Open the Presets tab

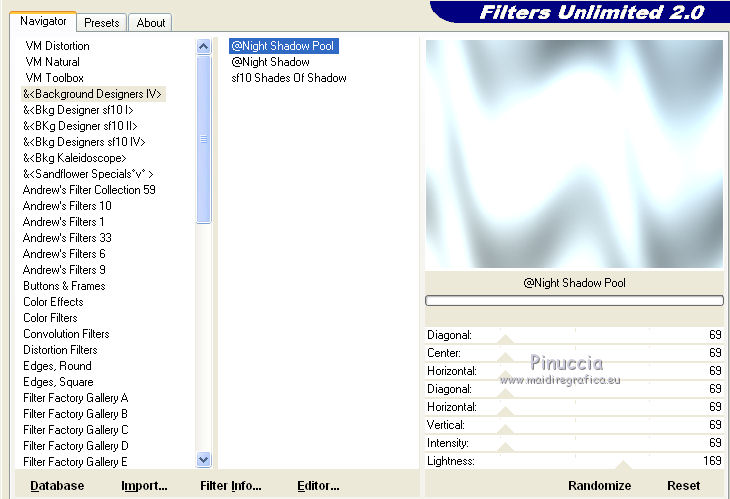pyautogui.click(x=101, y=23)
